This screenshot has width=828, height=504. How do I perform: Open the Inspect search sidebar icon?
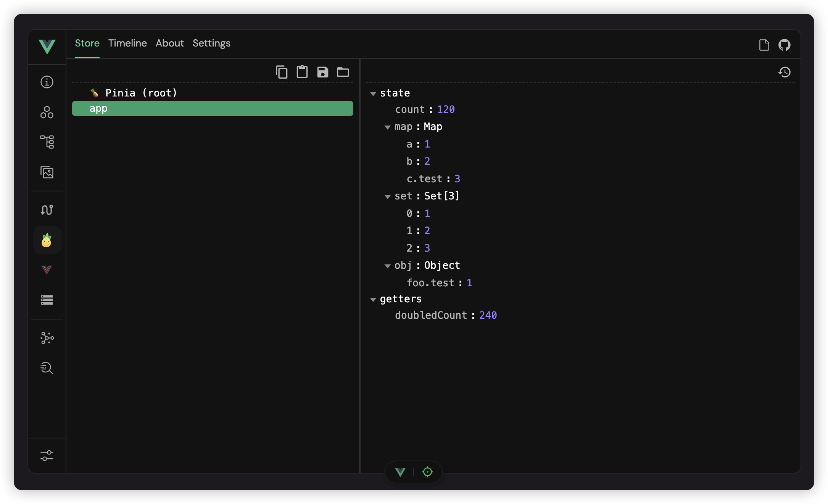click(47, 368)
